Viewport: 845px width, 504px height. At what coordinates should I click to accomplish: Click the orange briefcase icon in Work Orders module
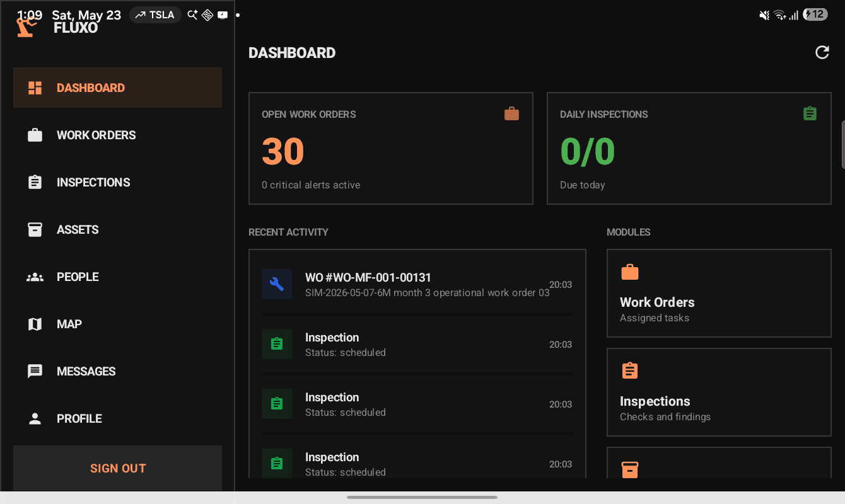click(630, 272)
